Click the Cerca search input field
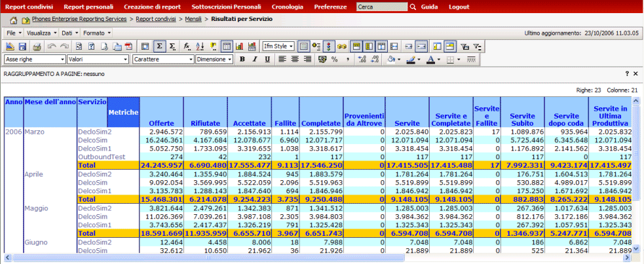644x264 pixels. click(x=382, y=7)
